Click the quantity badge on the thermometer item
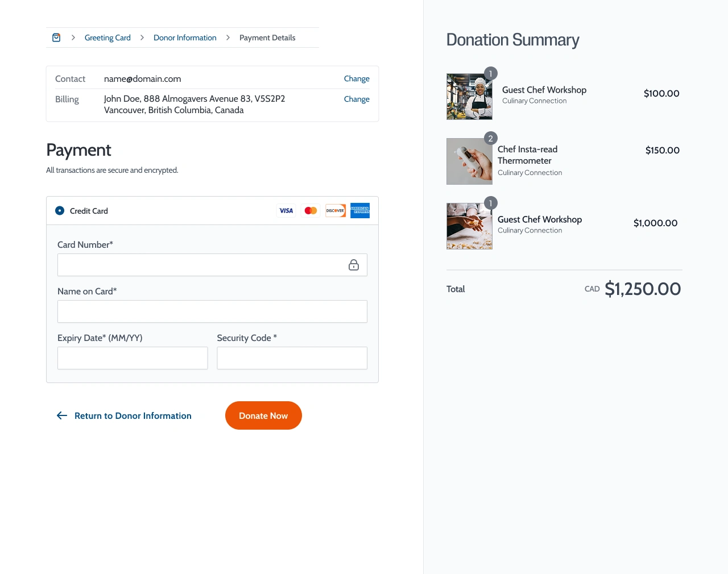The height and width of the screenshot is (574, 728). coord(490,139)
